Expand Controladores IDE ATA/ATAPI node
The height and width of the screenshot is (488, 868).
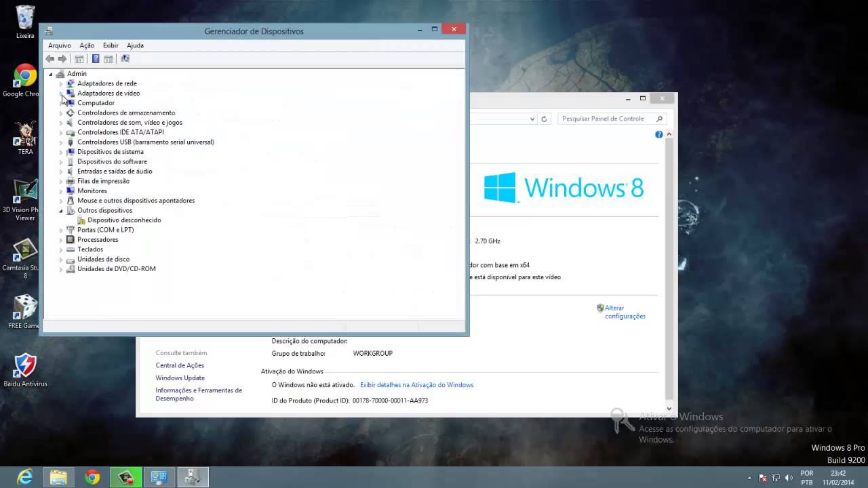click(x=60, y=132)
